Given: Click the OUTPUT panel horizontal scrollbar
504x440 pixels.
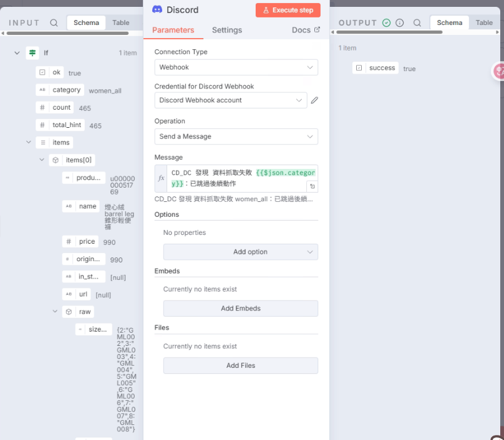Looking at the screenshot, I should pyautogui.click(x=389, y=32).
